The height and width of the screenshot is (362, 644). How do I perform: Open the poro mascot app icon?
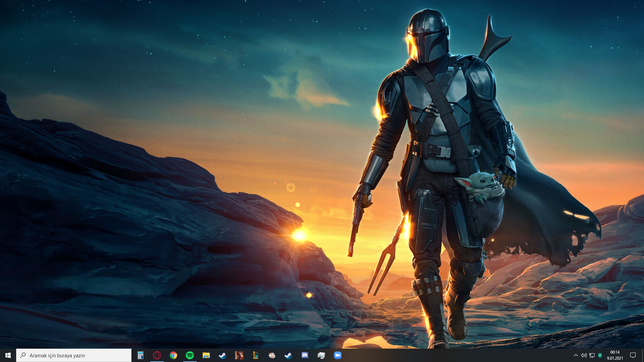tap(272, 355)
